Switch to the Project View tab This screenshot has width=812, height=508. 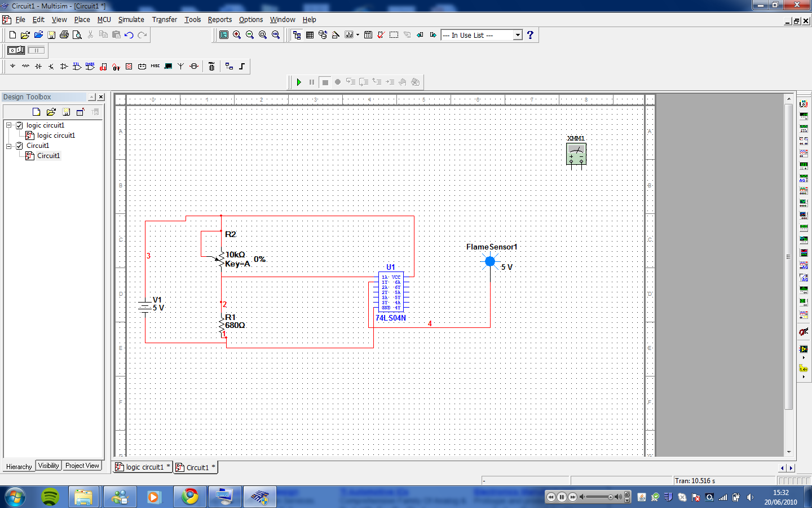(82, 466)
